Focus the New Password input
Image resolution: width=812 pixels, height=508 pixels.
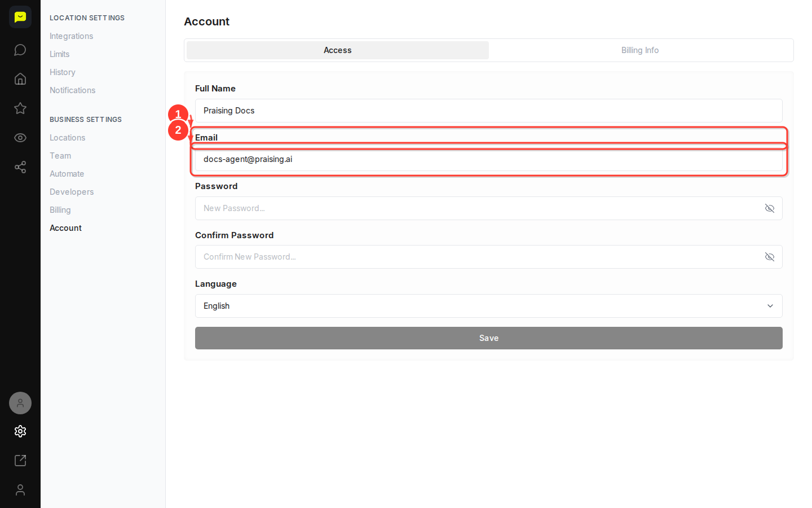[489, 208]
